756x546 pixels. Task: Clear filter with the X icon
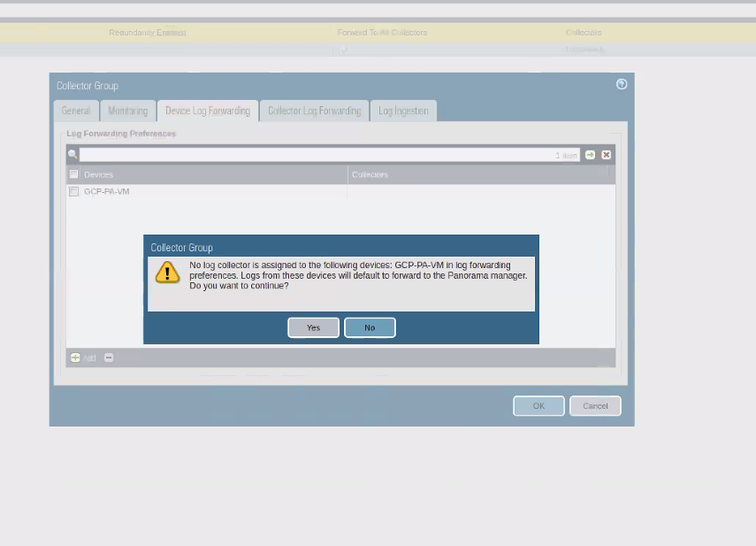[x=606, y=155]
